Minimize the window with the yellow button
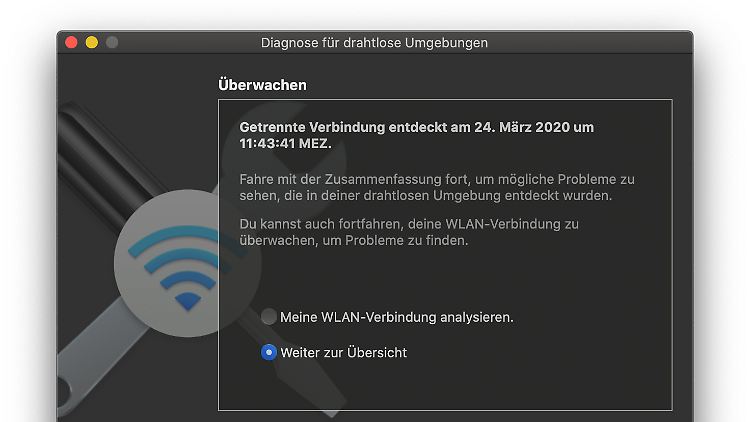750x422 pixels. 92,43
